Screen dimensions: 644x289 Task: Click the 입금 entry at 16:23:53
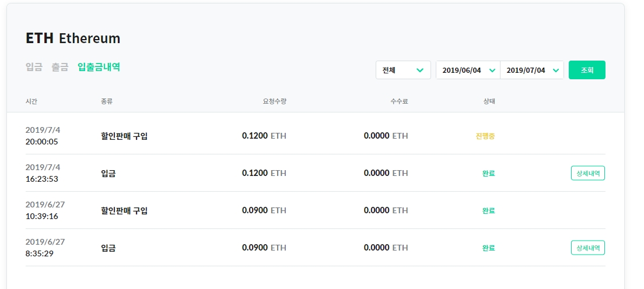coord(108,173)
